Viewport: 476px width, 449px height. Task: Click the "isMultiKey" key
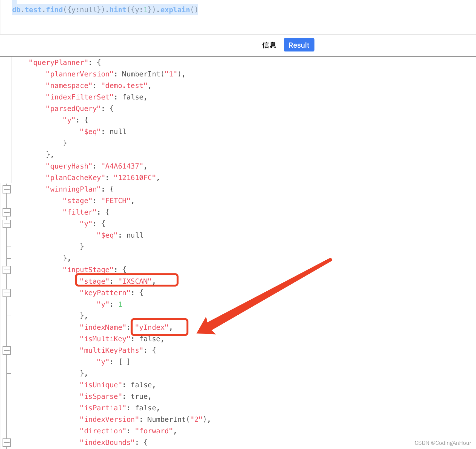(x=105, y=339)
